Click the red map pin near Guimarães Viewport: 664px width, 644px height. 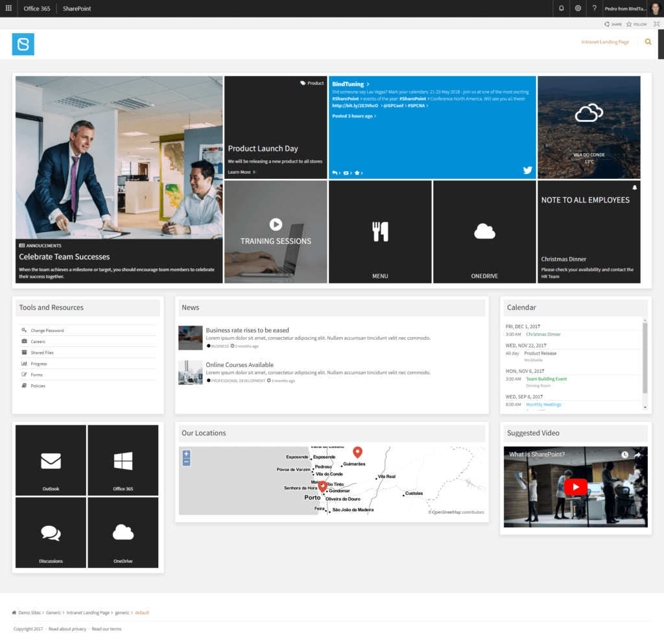(x=358, y=452)
